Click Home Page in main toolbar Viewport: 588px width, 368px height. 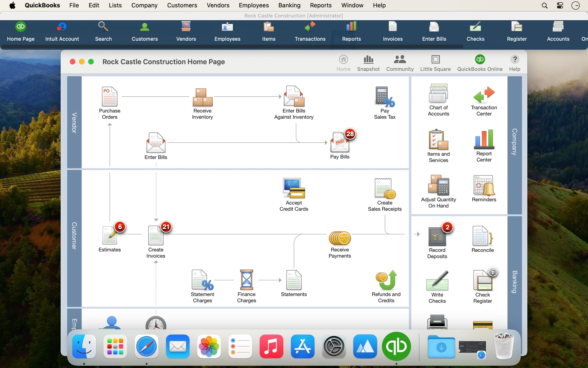pyautogui.click(x=21, y=32)
